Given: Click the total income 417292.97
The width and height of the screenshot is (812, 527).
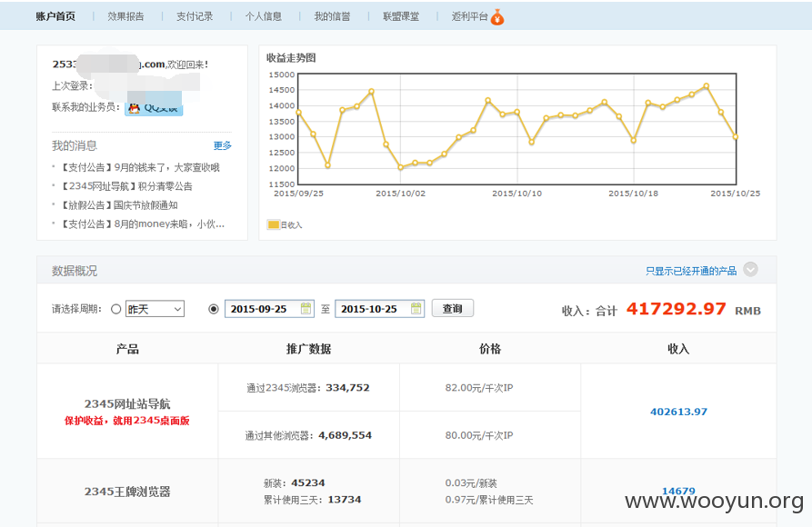Looking at the screenshot, I should 676,309.
